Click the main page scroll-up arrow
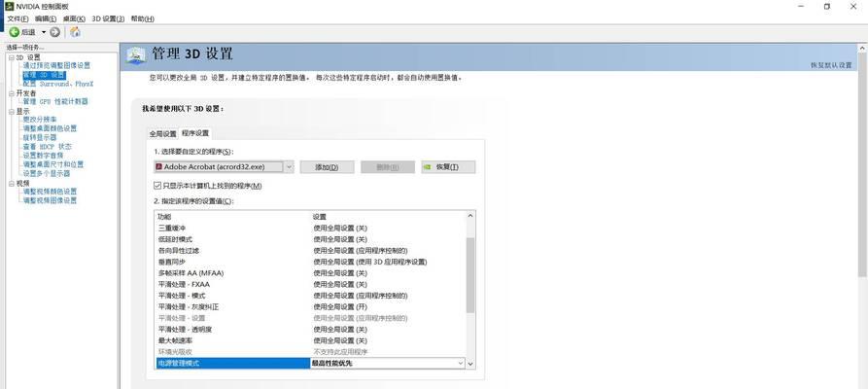The width and height of the screenshot is (868, 389). click(862, 49)
